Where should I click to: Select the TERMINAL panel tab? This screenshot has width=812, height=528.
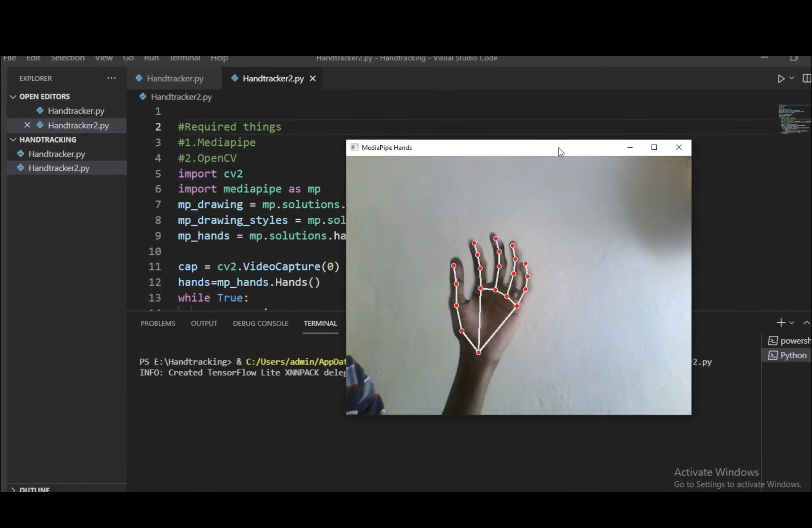click(320, 323)
